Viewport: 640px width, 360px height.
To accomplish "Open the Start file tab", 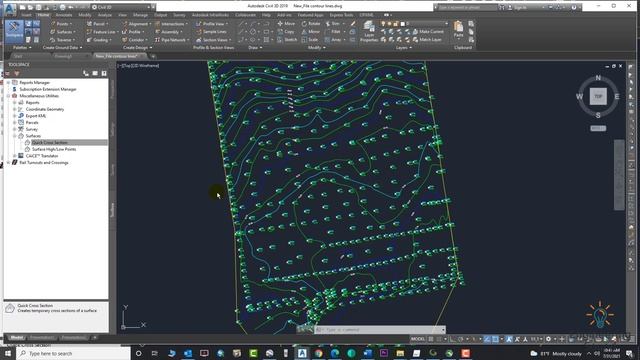I will pos(18,56).
